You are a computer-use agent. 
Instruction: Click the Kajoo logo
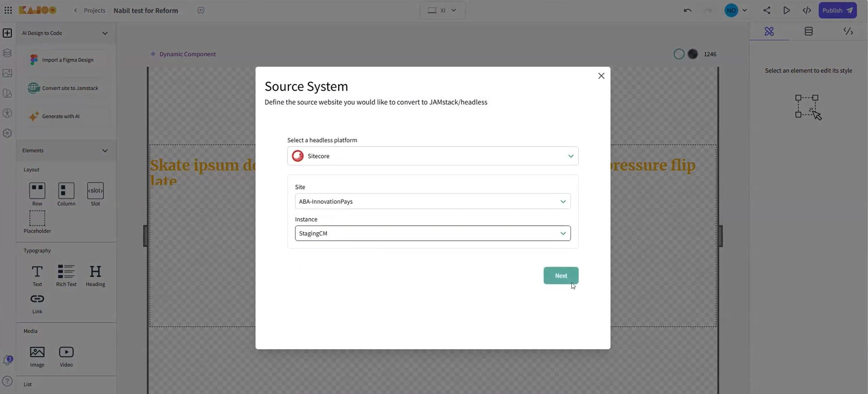click(x=38, y=10)
